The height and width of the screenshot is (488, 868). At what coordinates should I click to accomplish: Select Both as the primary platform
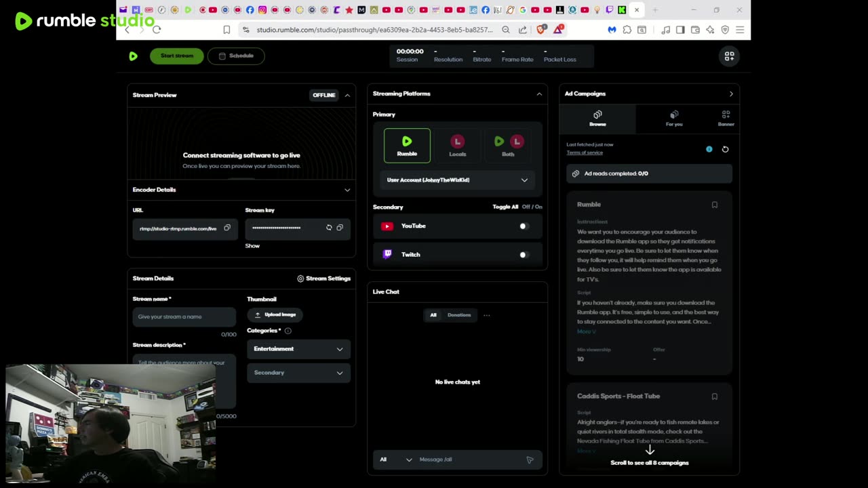(508, 146)
